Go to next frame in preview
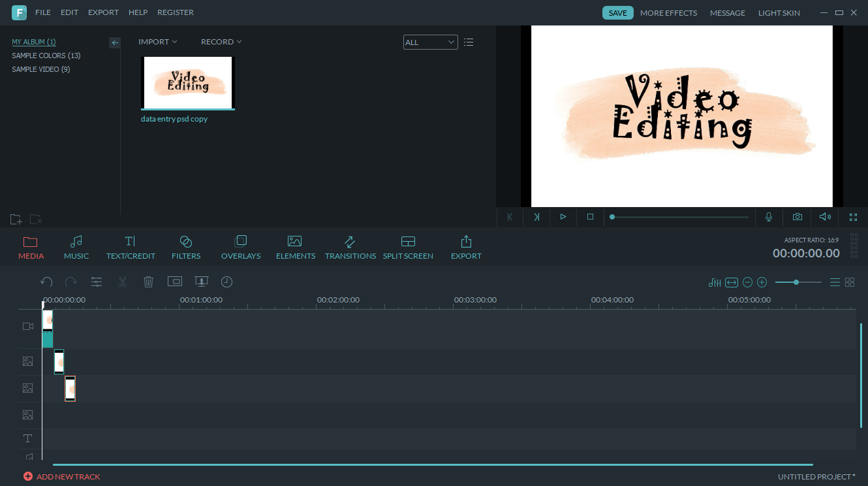 [x=536, y=217]
